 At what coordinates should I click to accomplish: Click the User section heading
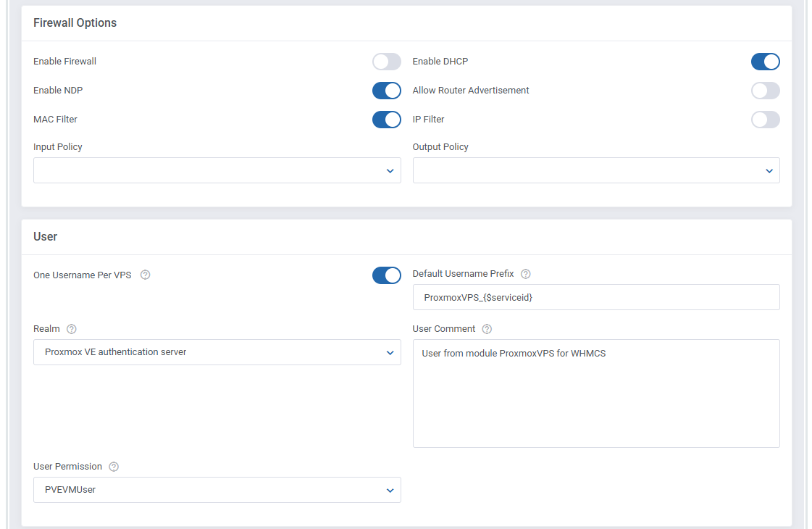coord(46,237)
